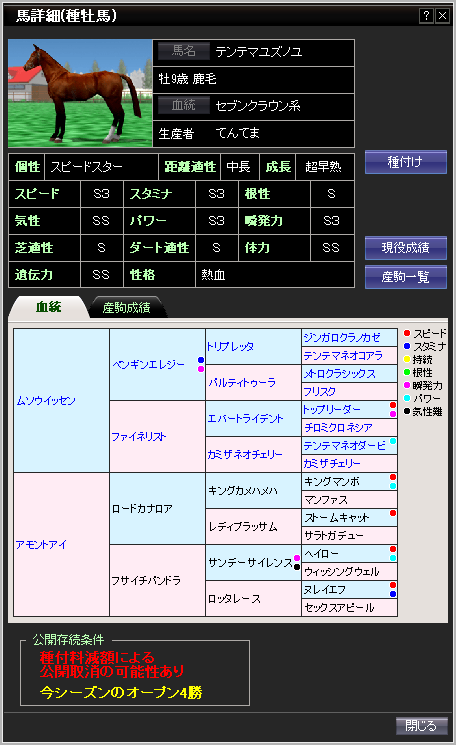Click the black 気性難 legend dot
The height and width of the screenshot is (745, 456).
(x=407, y=411)
